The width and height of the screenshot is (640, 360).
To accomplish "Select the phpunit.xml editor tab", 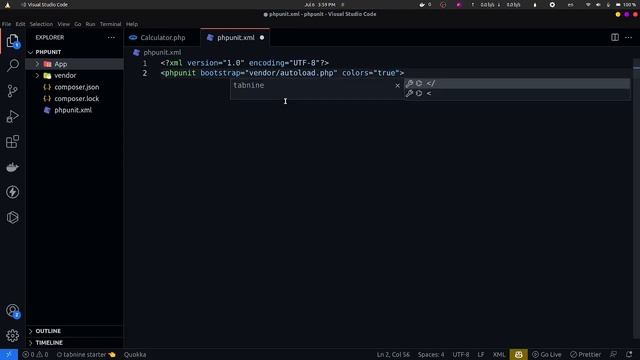I will coord(236,38).
